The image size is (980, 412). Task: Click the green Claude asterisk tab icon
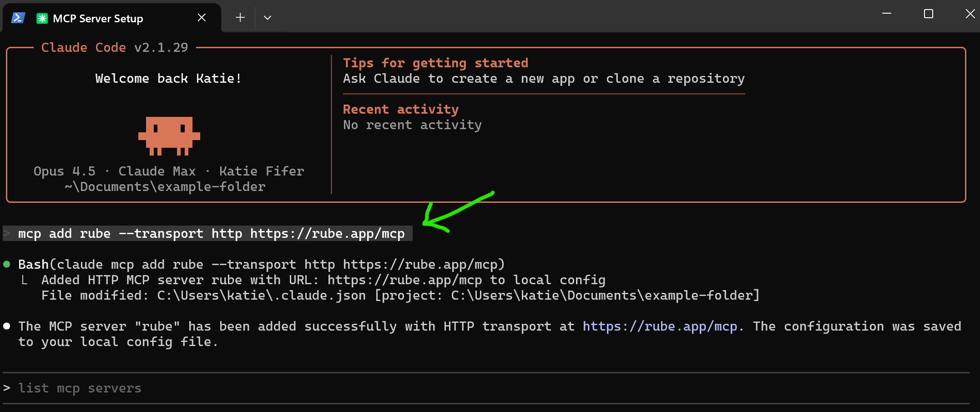point(42,19)
